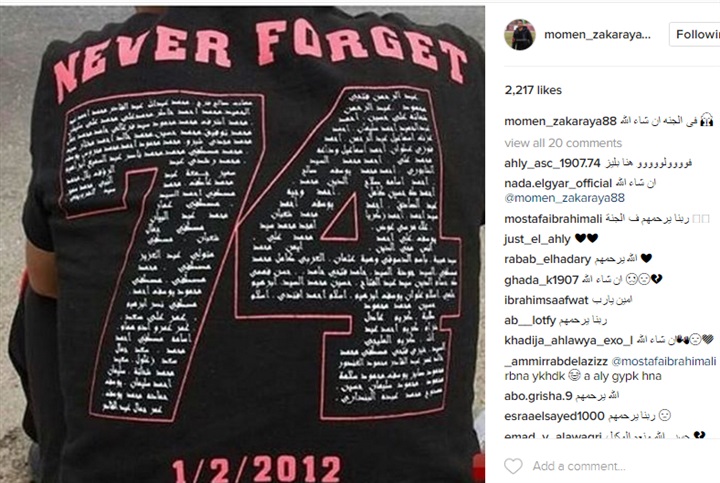Open momen_zakaraya profile avatar picture

pos(520,34)
